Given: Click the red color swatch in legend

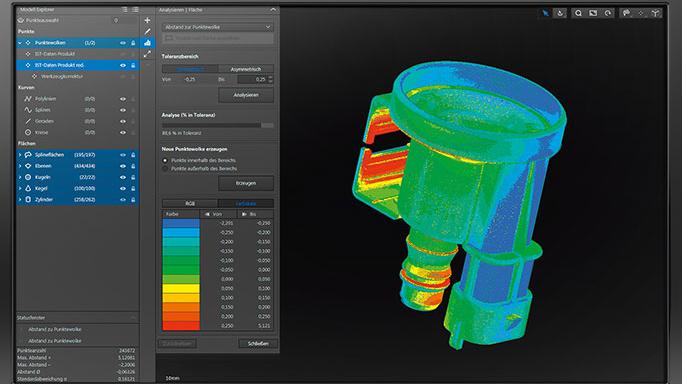Looking at the screenshot, I should (x=181, y=325).
